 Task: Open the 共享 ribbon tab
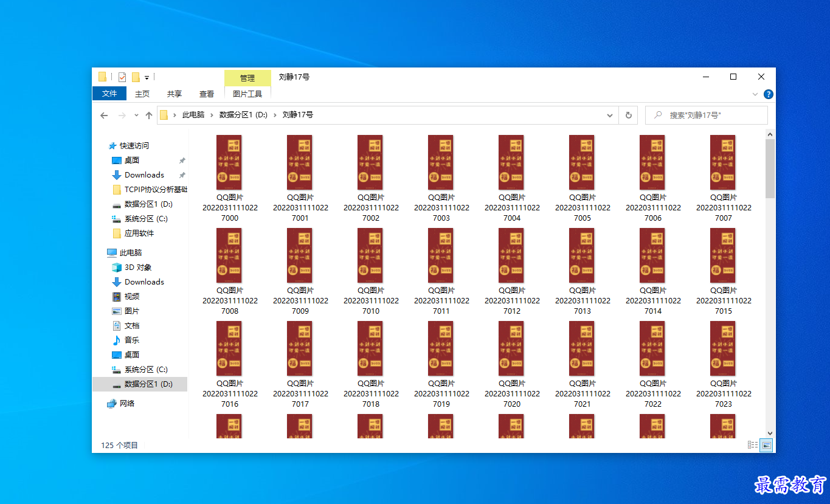(175, 94)
